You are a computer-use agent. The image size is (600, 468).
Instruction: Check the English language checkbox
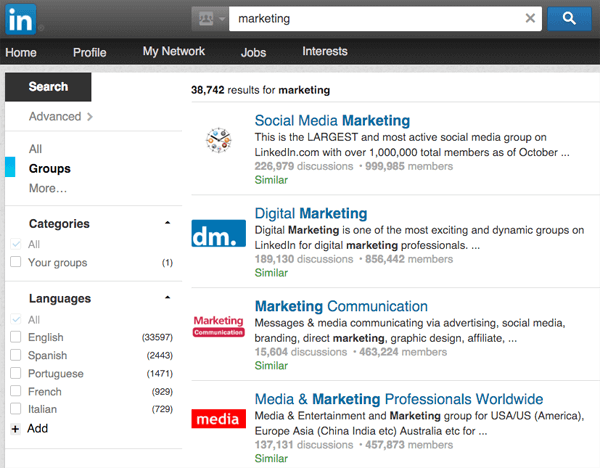(16, 337)
